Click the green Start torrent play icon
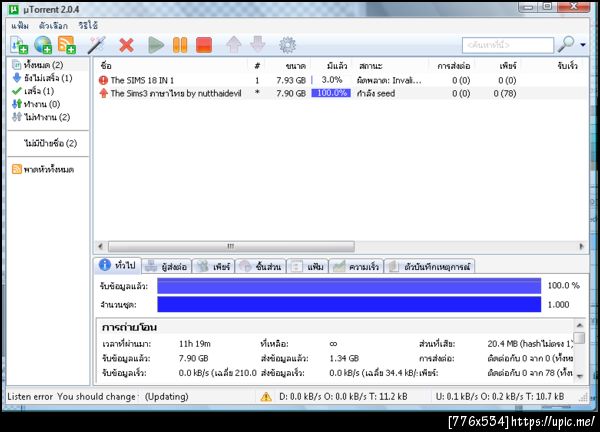Image resolution: width=600 pixels, height=432 pixels. coord(156,45)
